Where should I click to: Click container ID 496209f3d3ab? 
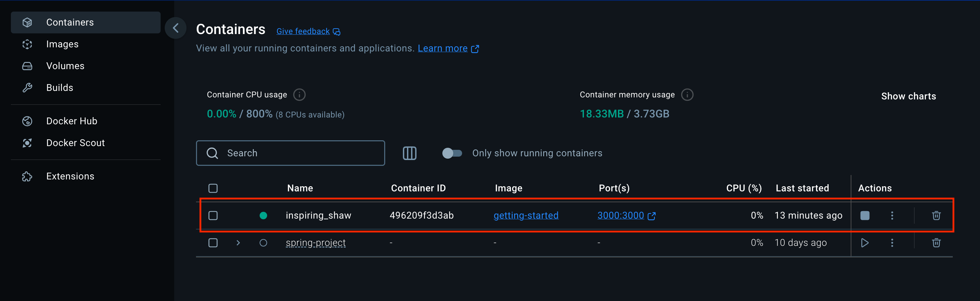(422, 216)
